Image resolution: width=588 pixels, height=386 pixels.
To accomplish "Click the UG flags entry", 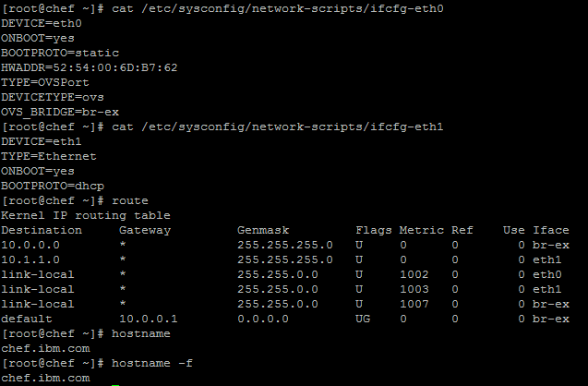I will click(363, 319).
